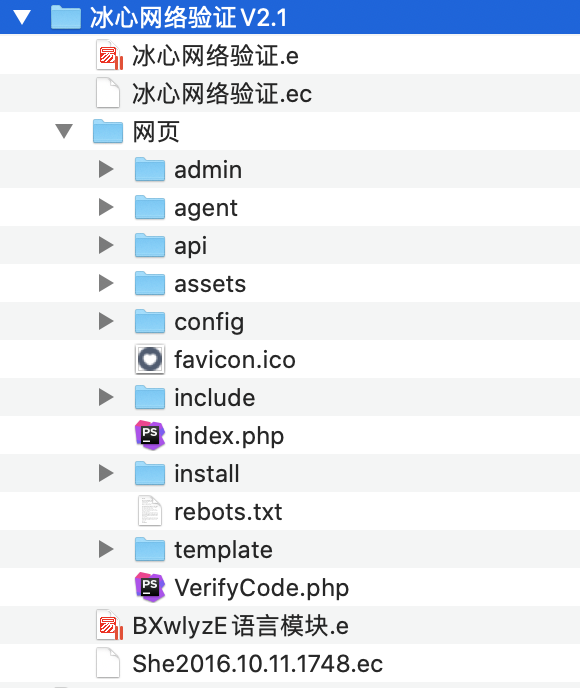Expand the admin folder

(x=106, y=169)
